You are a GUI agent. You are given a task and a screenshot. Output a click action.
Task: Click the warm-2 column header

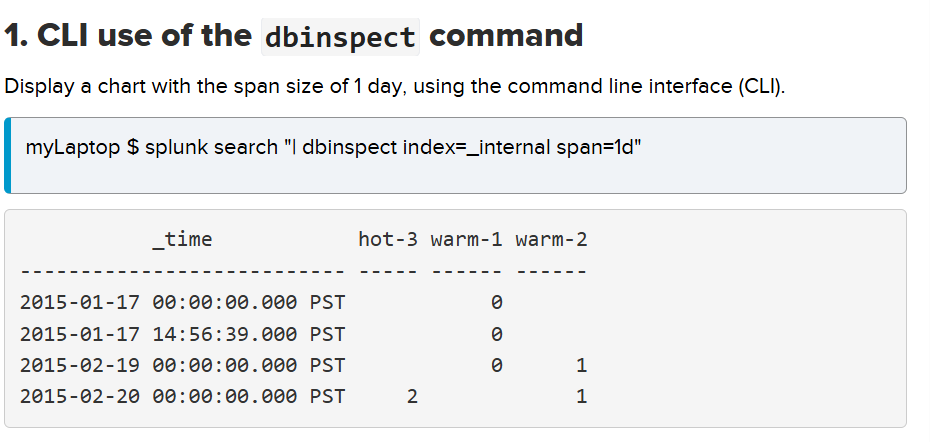(x=551, y=239)
